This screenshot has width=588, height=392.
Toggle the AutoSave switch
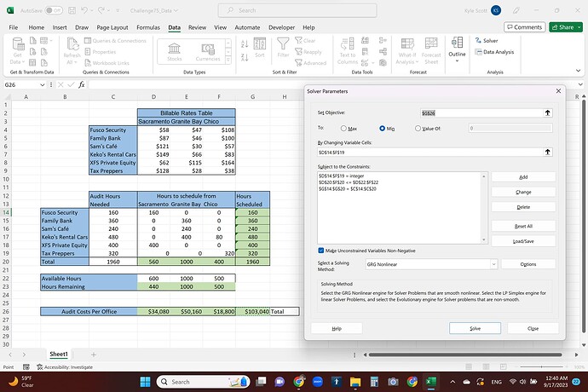click(53, 10)
